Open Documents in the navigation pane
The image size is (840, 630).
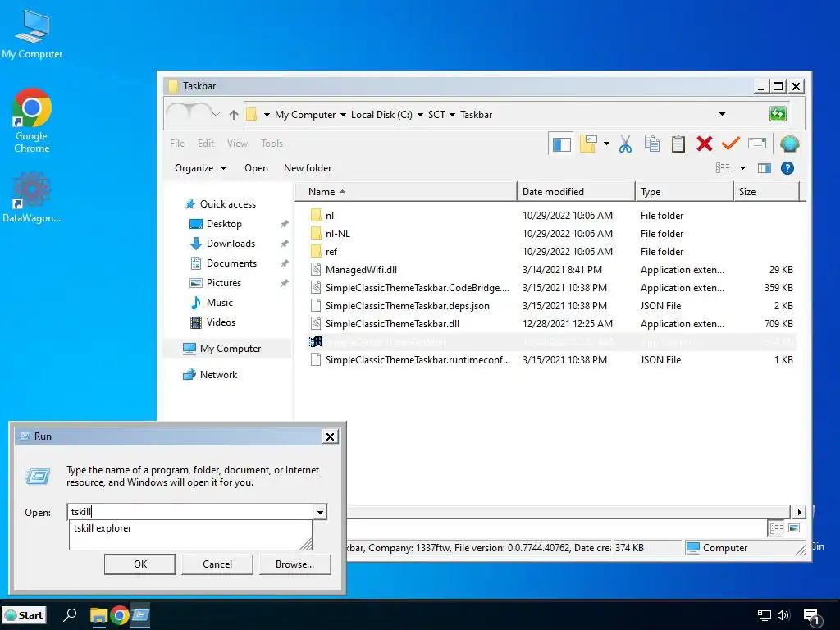click(223, 263)
